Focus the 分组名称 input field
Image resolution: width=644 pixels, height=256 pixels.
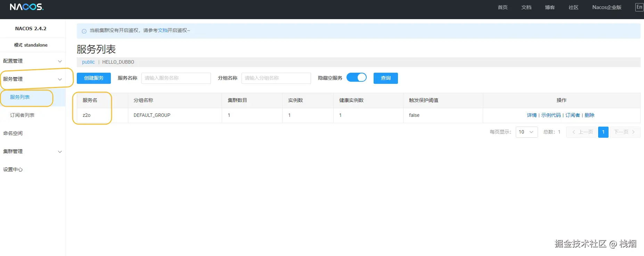pyautogui.click(x=276, y=78)
